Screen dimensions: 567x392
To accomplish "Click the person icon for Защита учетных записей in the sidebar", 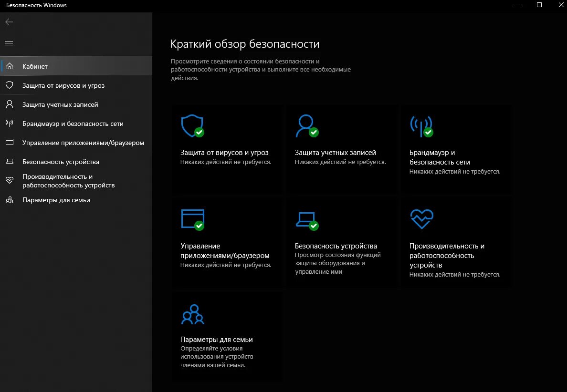I will point(10,104).
